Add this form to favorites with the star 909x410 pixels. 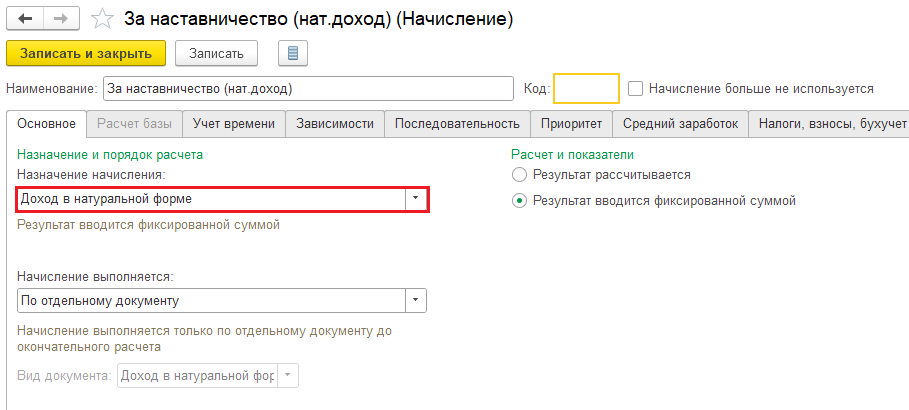100,19
